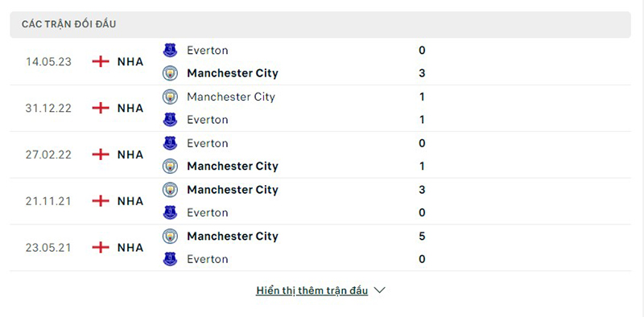Click Manchester City crest in 31.12.22 match
Screen dimensions: 644x317
tap(170, 97)
